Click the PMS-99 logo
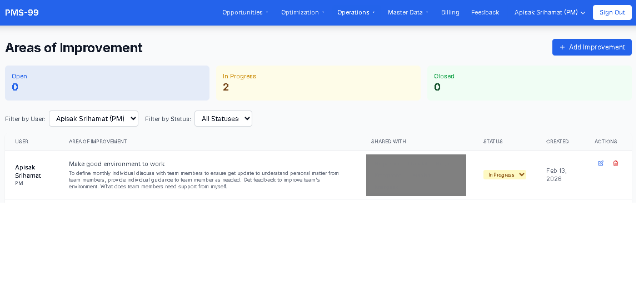Screen dimensions: 644x301 tap(22, 12)
